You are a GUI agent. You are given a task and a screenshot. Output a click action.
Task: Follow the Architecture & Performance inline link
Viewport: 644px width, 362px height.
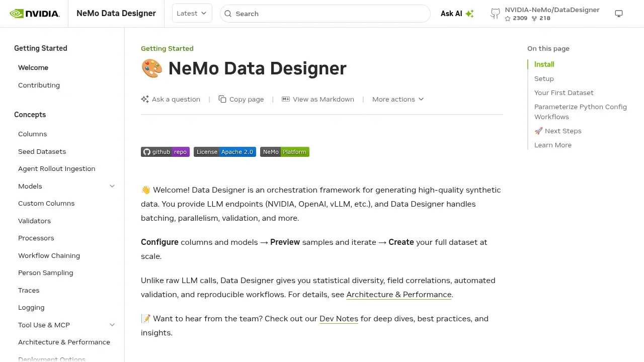(x=399, y=295)
